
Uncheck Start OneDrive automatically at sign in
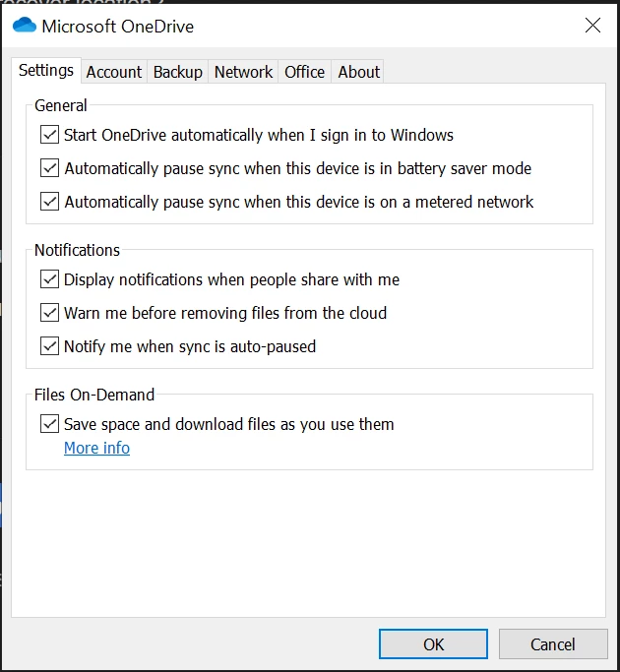tap(50, 135)
